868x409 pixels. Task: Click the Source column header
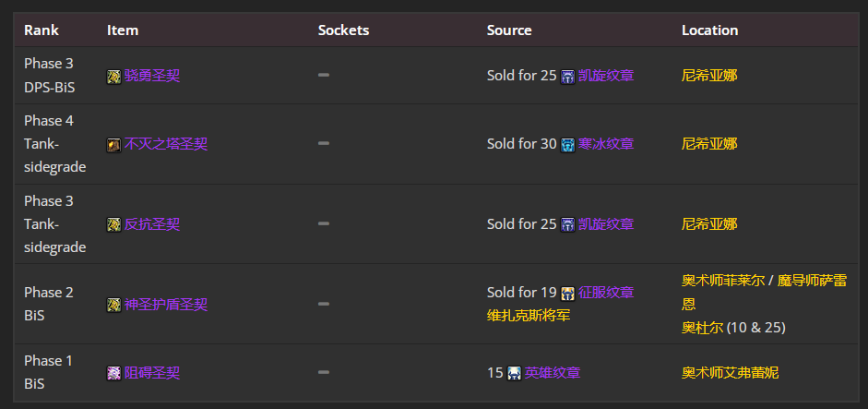tap(509, 30)
